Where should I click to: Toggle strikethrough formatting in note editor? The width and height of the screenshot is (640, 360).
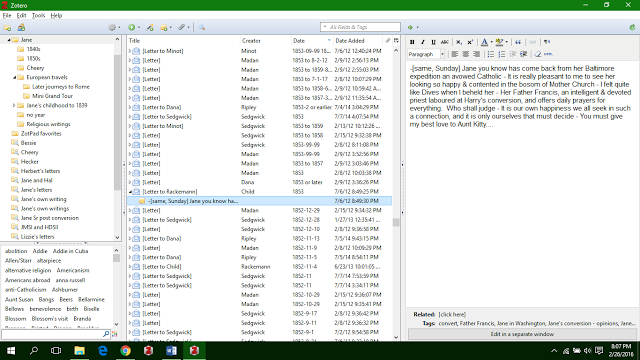tap(444, 42)
